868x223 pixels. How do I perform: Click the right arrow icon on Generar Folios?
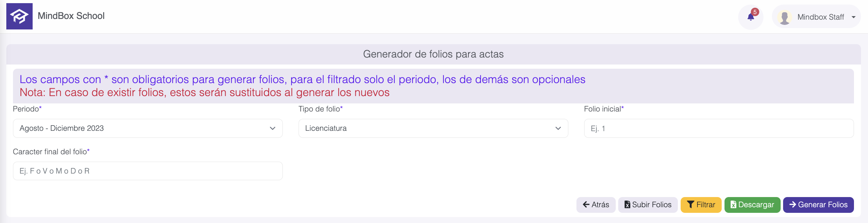[793, 204]
